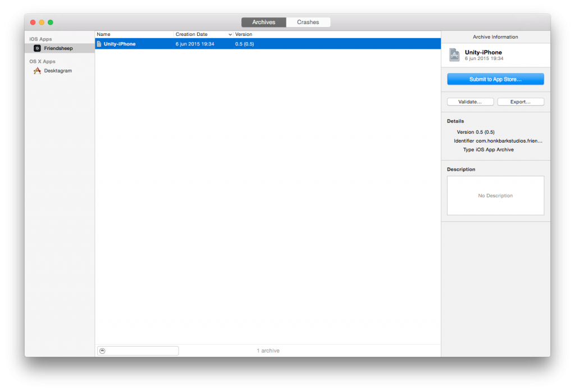
Task: Click the red close window button
Action: [33, 22]
